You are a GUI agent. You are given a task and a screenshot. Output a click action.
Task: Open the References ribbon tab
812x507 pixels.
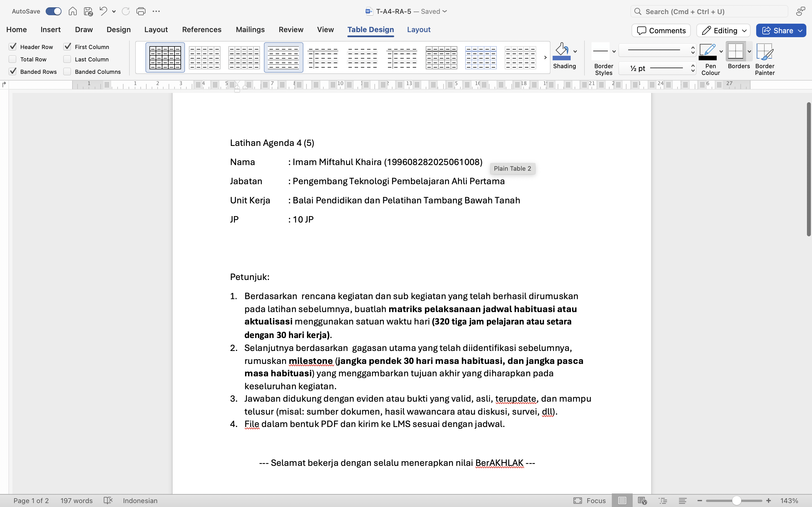202,30
